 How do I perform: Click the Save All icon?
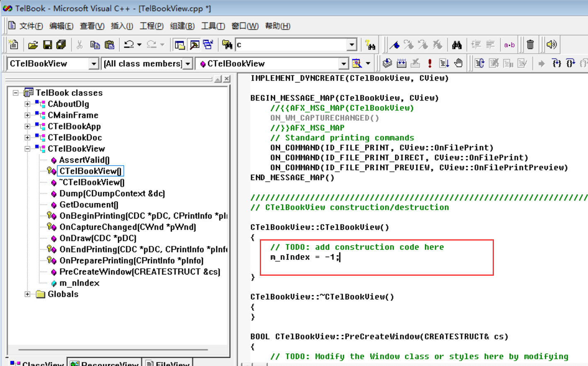pyautogui.click(x=61, y=45)
